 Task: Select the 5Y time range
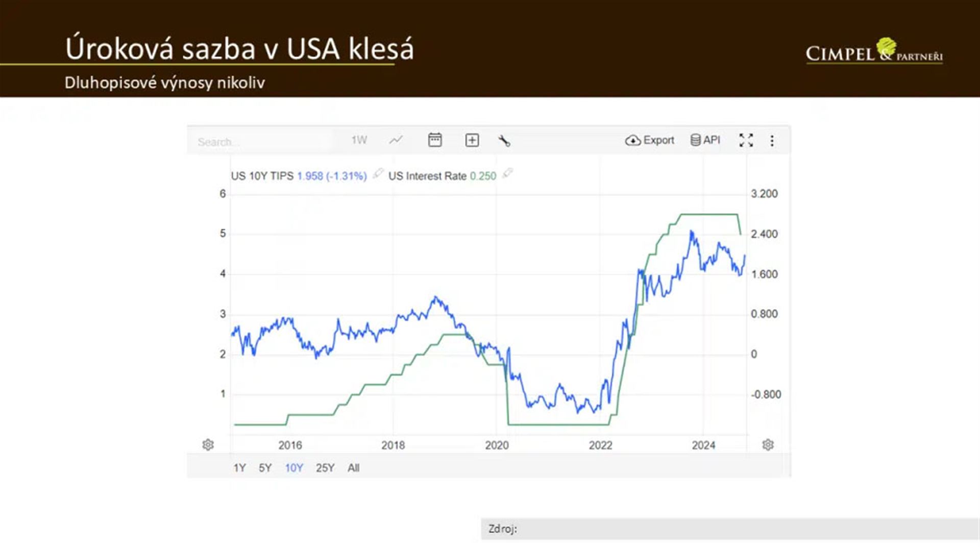265,468
